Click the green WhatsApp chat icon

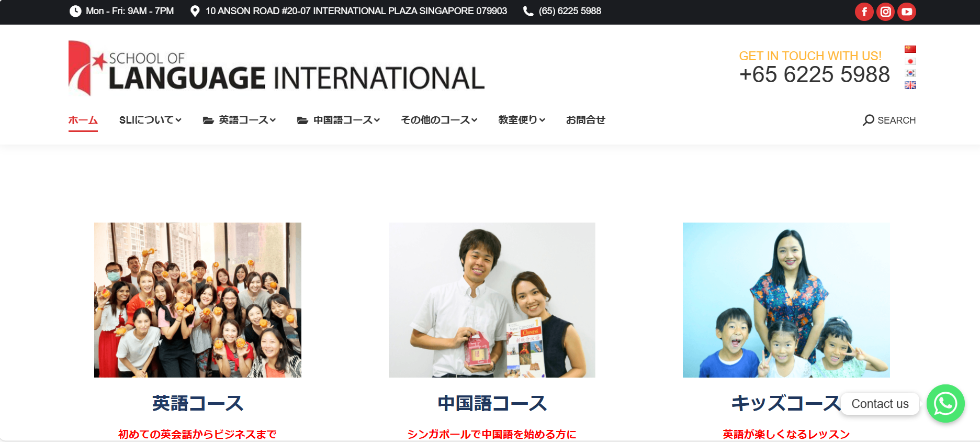click(945, 403)
